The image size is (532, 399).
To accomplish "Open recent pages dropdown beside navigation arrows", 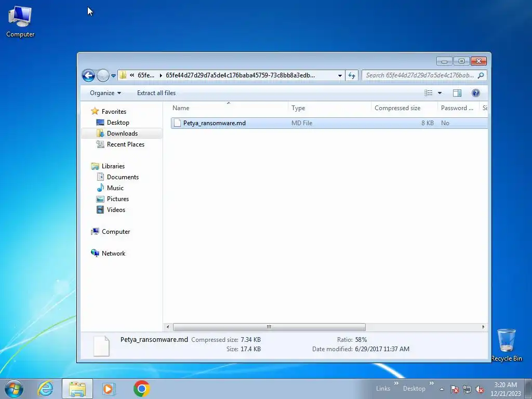I will pos(113,76).
